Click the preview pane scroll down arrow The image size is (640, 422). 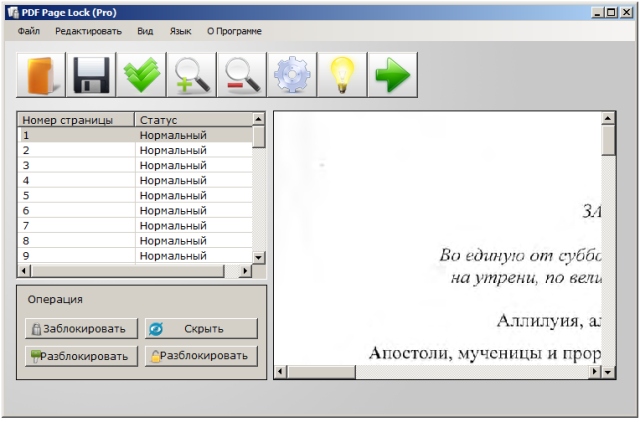point(608,372)
